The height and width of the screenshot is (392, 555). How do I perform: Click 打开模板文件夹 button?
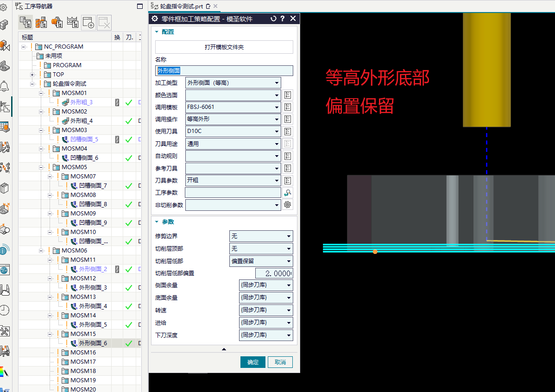[x=224, y=47]
